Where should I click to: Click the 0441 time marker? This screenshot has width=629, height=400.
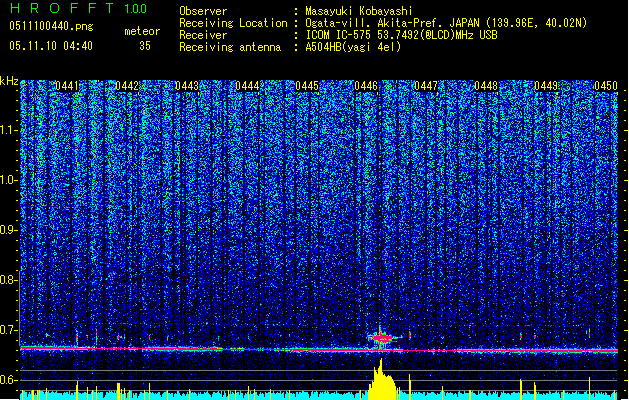click(x=67, y=86)
